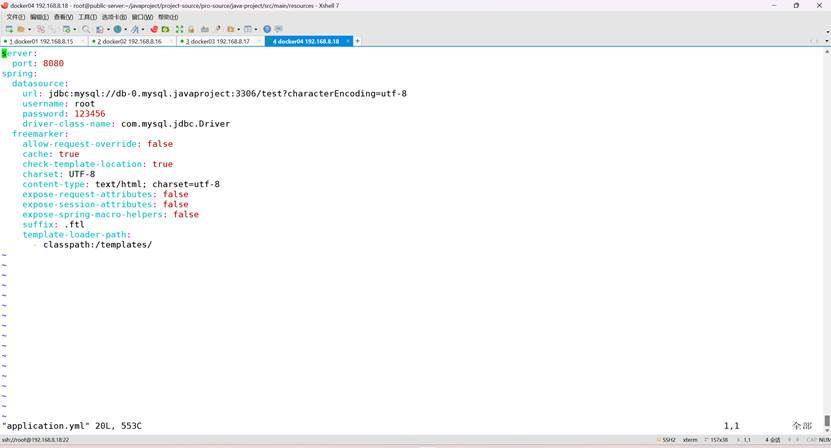Click the xterm status bar entry
This screenshot has width=831, height=448.
690,440
